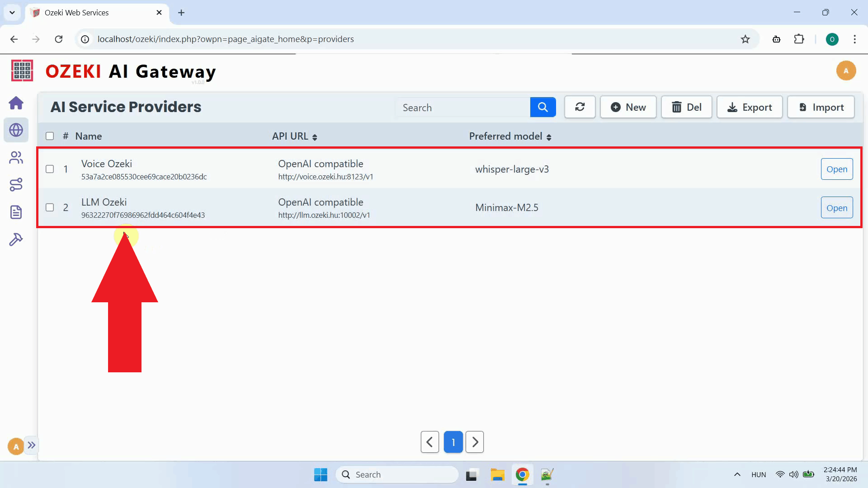Click page 1 in the pagination control
This screenshot has width=868, height=488.
[453, 442]
